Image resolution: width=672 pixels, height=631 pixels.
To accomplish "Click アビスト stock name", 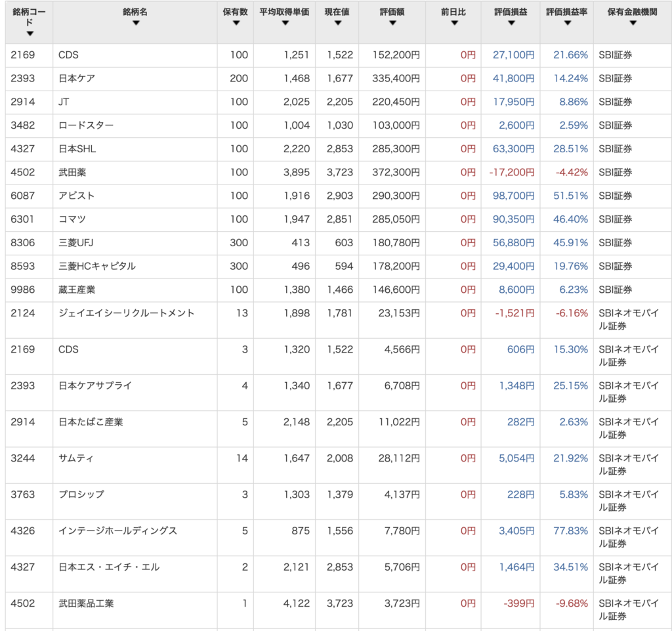I will pyautogui.click(x=76, y=196).
